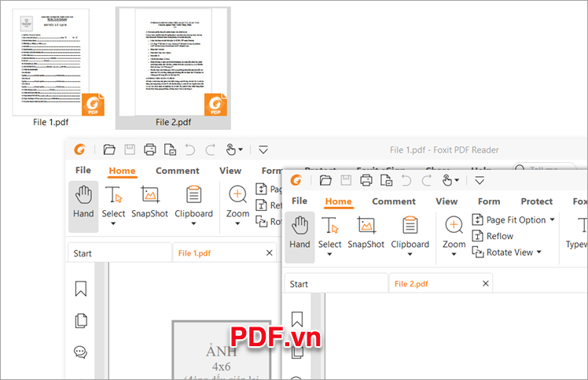Open quick access customize arrow in File 2 window

coord(480,181)
